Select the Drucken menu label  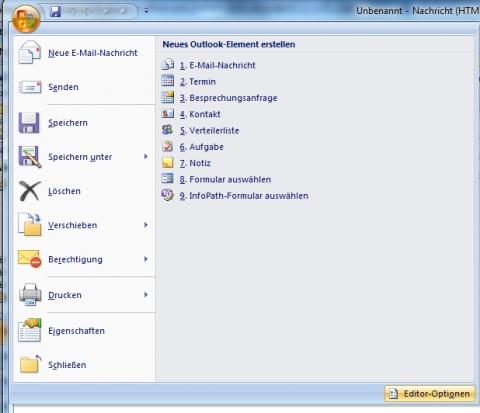coord(65,295)
